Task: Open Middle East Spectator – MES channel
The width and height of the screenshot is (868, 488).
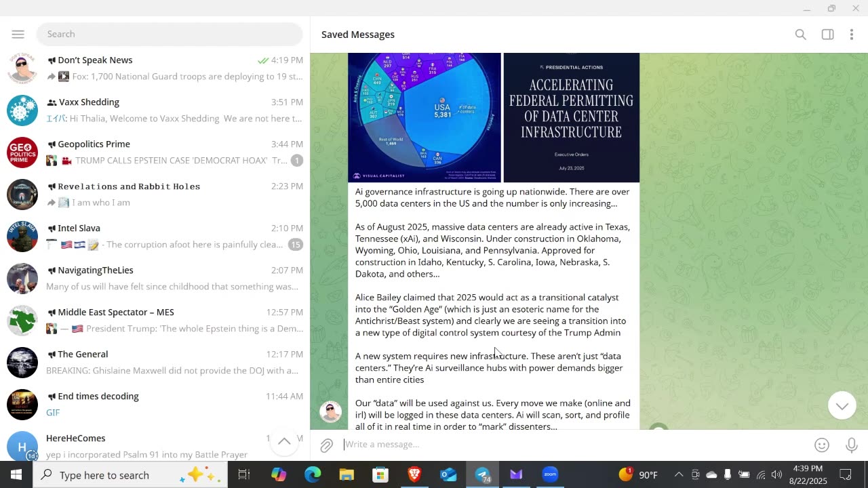Action: point(155,321)
